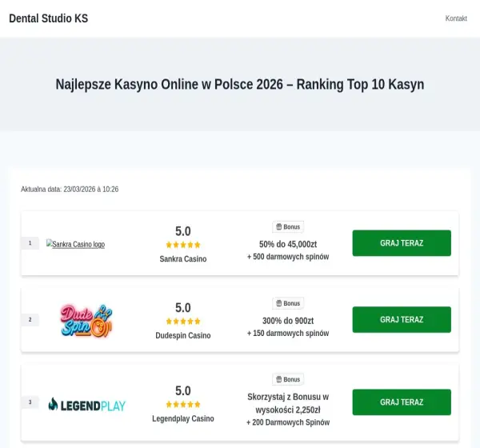Image resolution: width=480 pixels, height=448 pixels.
Task: Click GRAJ TERAZ for Legendplay Casino
Action: point(402,402)
